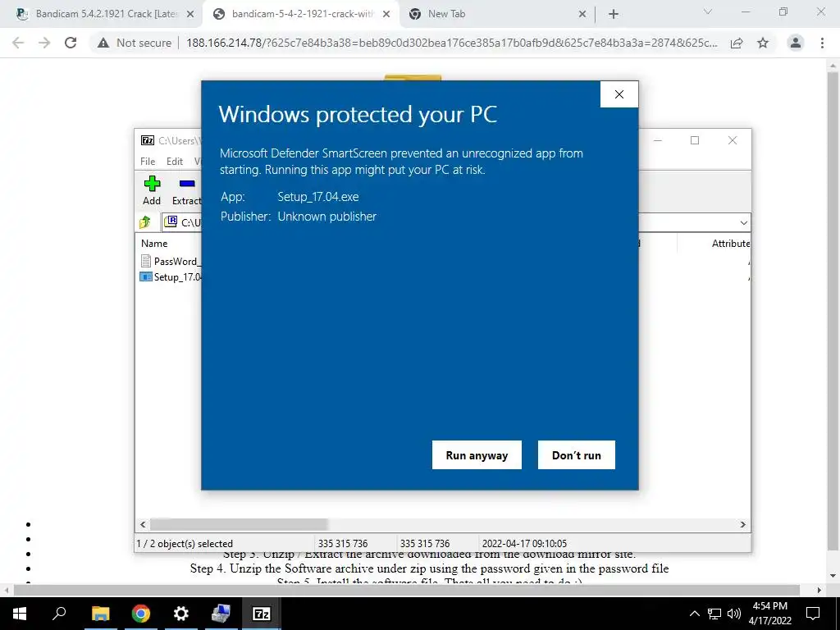Select the PassWord text file row
Screen dimensions: 840x630
(x=171, y=261)
